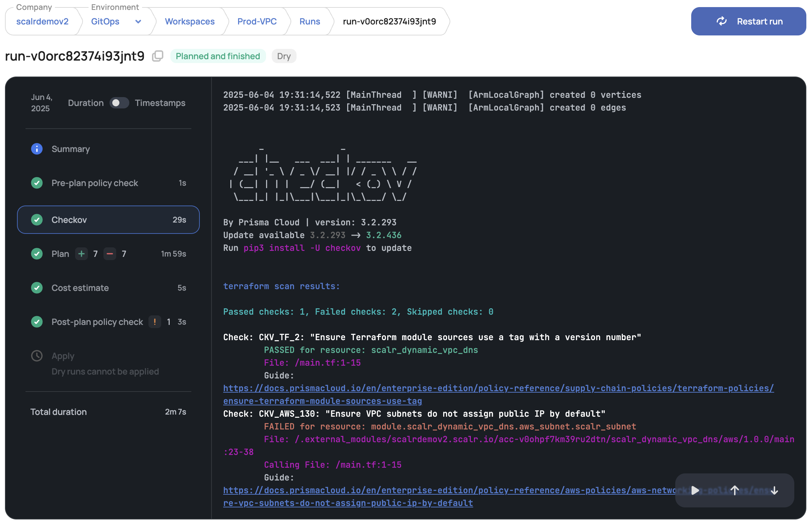Click the Total duration 2m 7s value
Viewport: 812px width, 523px height.
coord(175,412)
